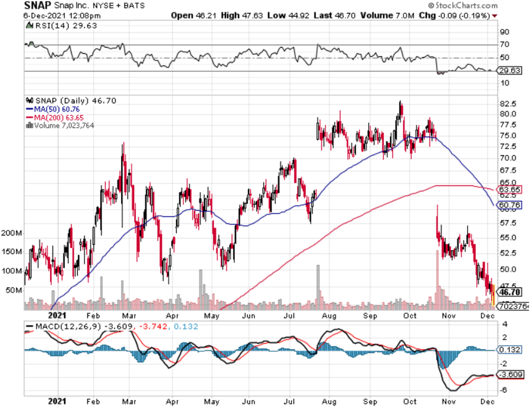Click the SNAP (Daily) candlestick legend icon
532x408 pixels.
[x=27, y=101]
